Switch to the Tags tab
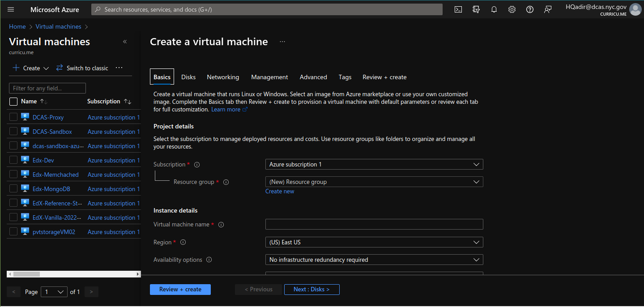Viewport: 644px width, 307px height. click(x=345, y=77)
